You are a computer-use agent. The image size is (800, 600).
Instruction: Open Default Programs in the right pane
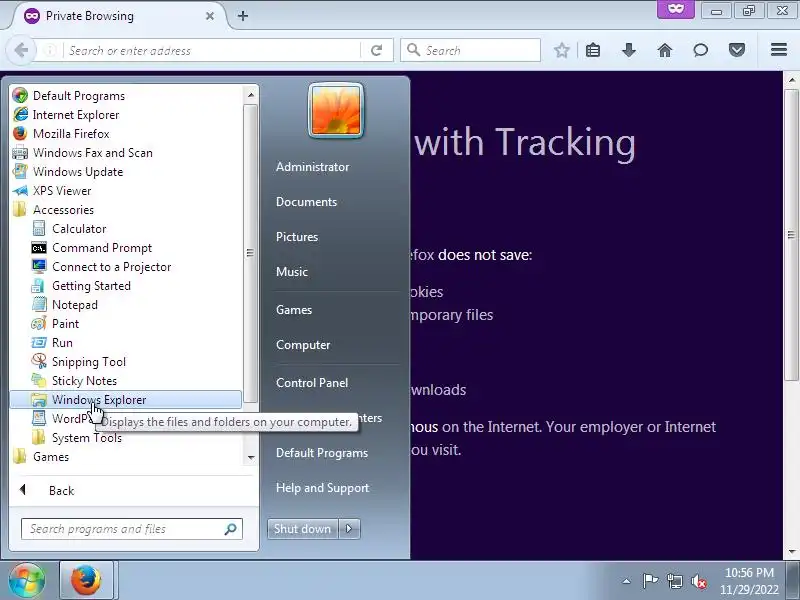pyautogui.click(x=322, y=453)
